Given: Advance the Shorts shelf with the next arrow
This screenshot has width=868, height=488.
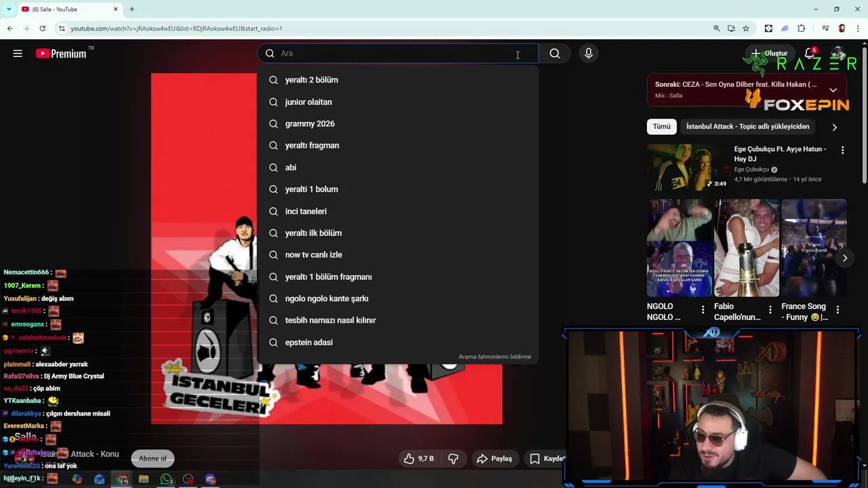Looking at the screenshot, I should tap(845, 258).
